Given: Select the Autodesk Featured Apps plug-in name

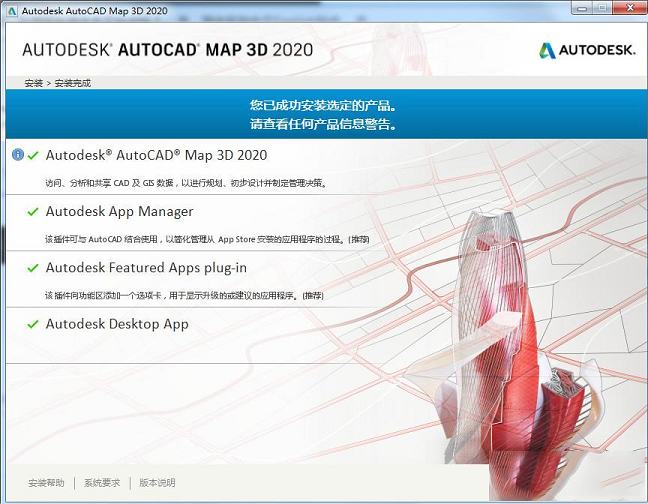Looking at the screenshot, I should coord(146,268).
